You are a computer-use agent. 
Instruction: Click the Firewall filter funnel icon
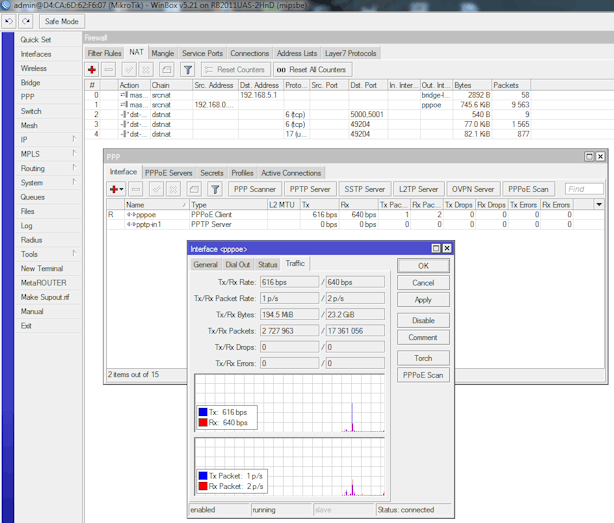click(x=186, y=69)
